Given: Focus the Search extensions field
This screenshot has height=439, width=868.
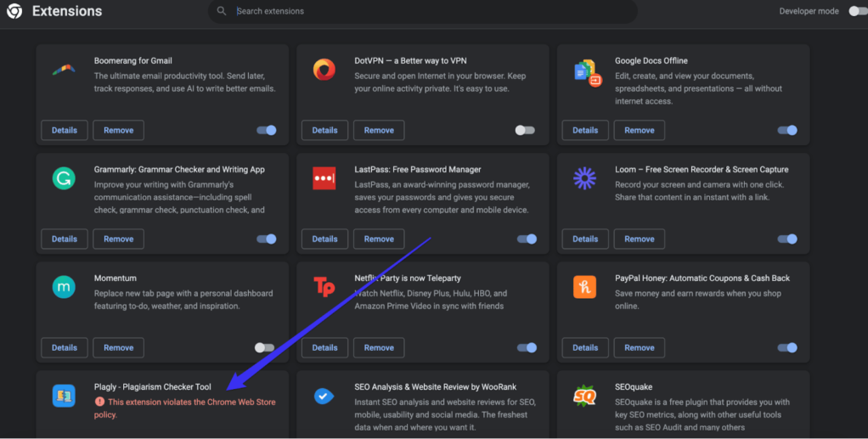Looking at the screenshot, I should coord(425,11).
